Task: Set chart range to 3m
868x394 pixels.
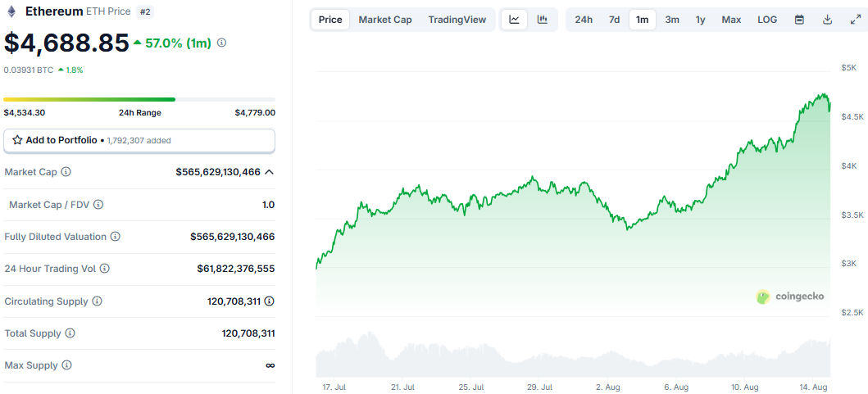Action: pos(672,20)
